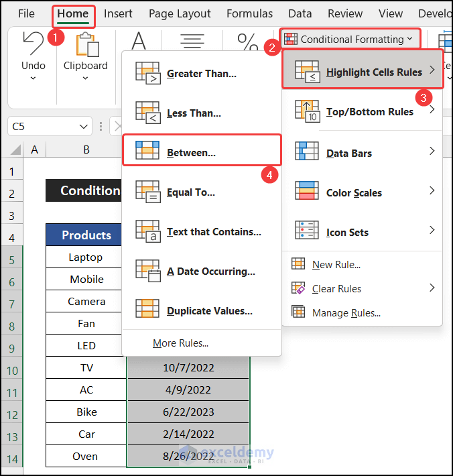The height and width of the screenshot is (476, 453).
Task: Switch to the Insert tab
Action: (x=118, y=13)
